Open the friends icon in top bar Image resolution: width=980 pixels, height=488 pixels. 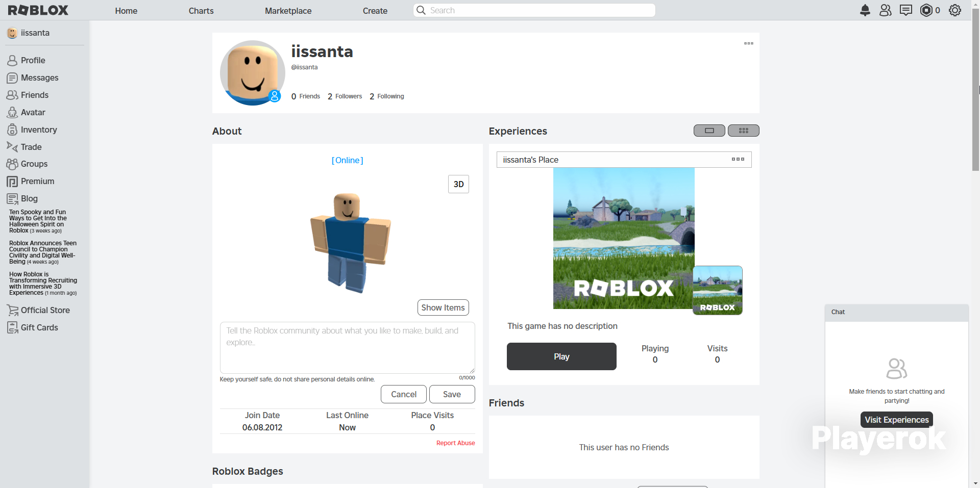click(x=885, y=10)
